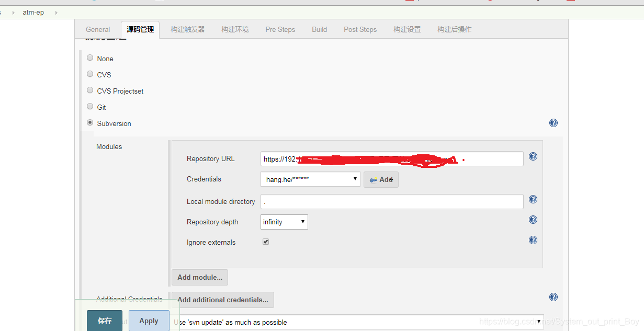Open the svn update checkout strategy dropdown
Screen dimensions: 644x331
point(358,322)
